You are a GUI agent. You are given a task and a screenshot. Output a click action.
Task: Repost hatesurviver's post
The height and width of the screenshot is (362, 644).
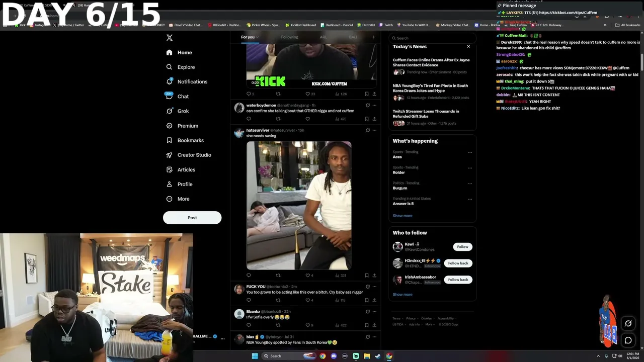point(278,275)
